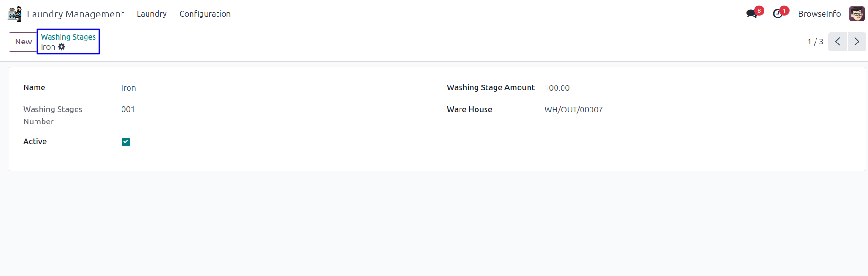868x276 pixels.
Task: Click the Laundry Management title
Action: coord(76,14)
